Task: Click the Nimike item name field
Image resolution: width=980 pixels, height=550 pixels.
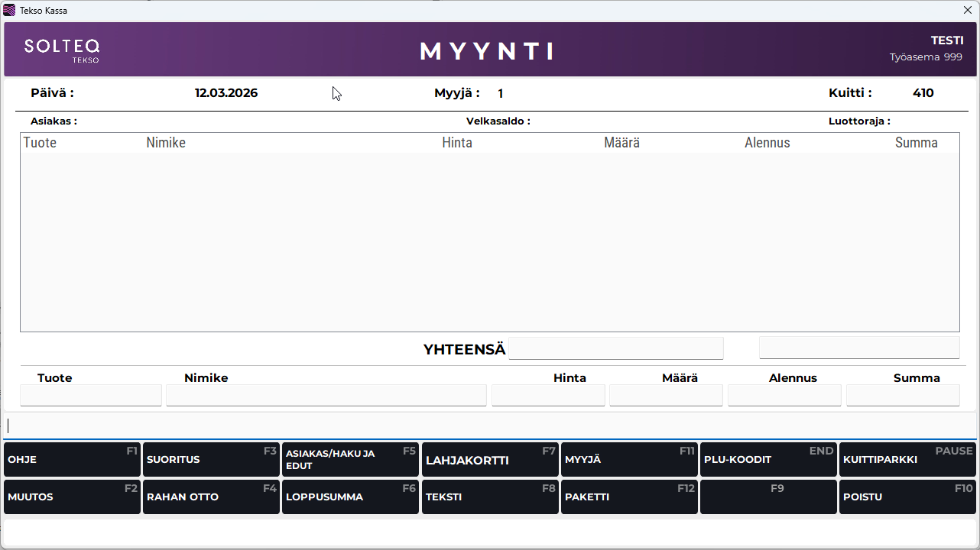Action: (326, 395)
